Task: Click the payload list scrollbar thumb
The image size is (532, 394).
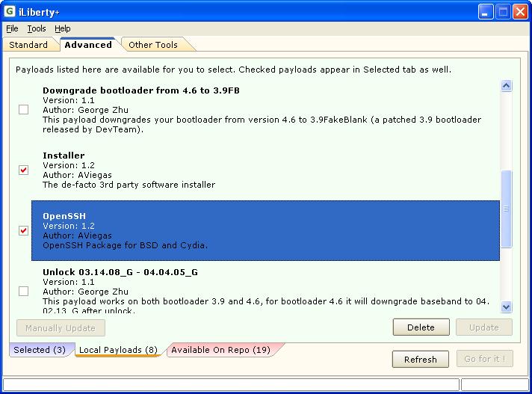Action: [506, 209]
